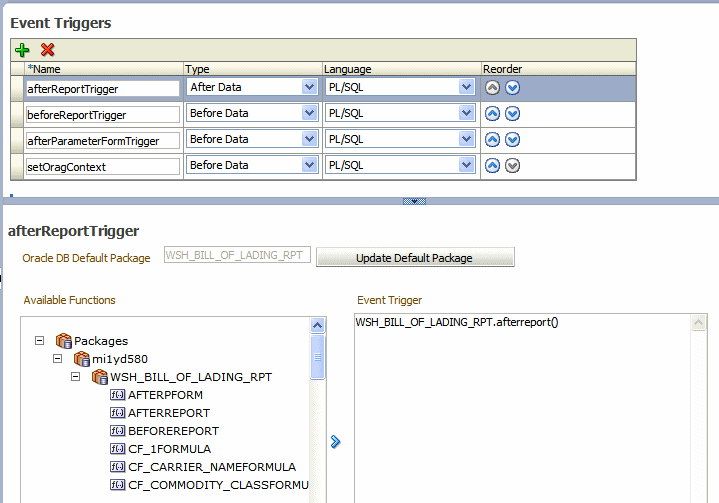Open Type dropdown for beforeReportTrigger
The height and width of the screenshot is (503, 719).
coord(310,113)
